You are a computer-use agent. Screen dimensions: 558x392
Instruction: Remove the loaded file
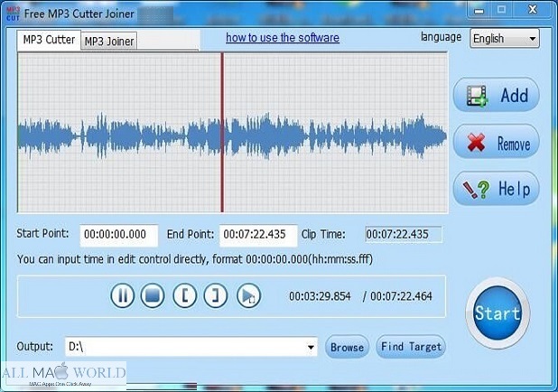496,142
